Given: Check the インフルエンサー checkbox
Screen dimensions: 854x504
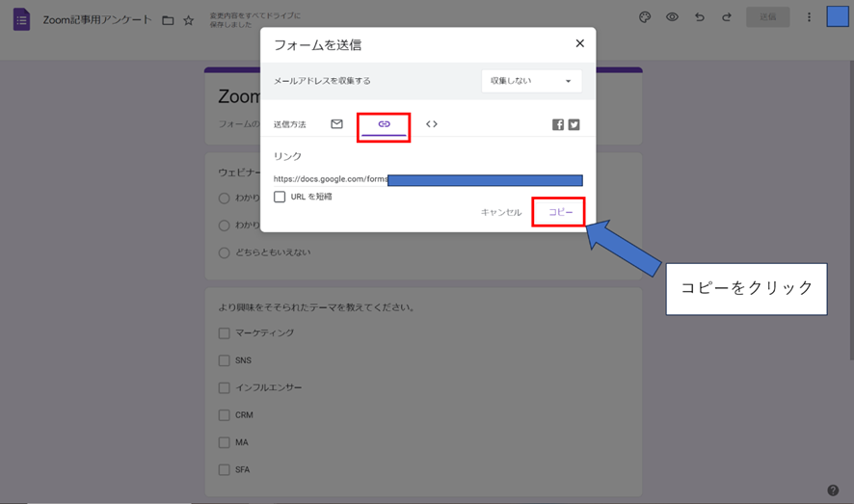Looking at the screenshot, I should coord(224,387).
